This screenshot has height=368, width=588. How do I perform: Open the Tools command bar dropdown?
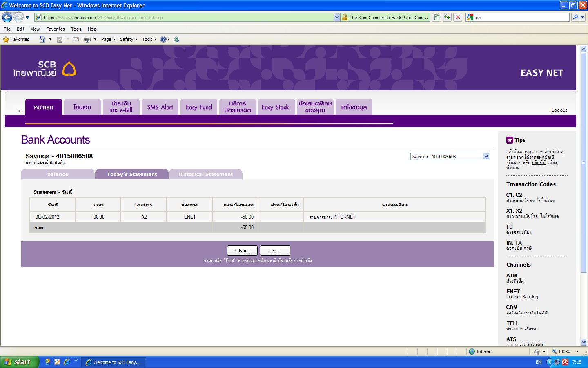(149, 39)
